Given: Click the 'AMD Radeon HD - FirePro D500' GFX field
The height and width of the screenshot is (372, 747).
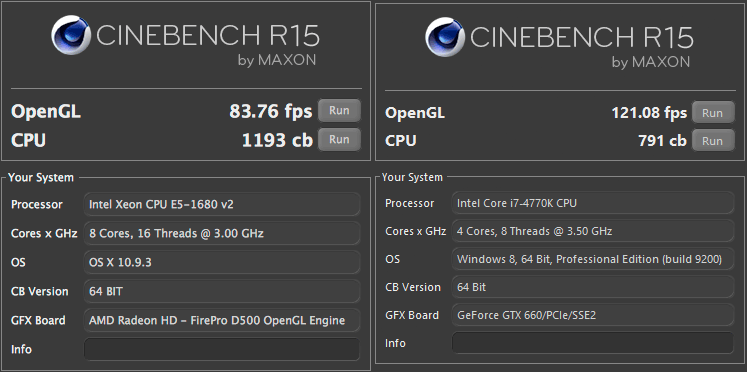Looking at the screenshot, I should click(x=222, y=320).
